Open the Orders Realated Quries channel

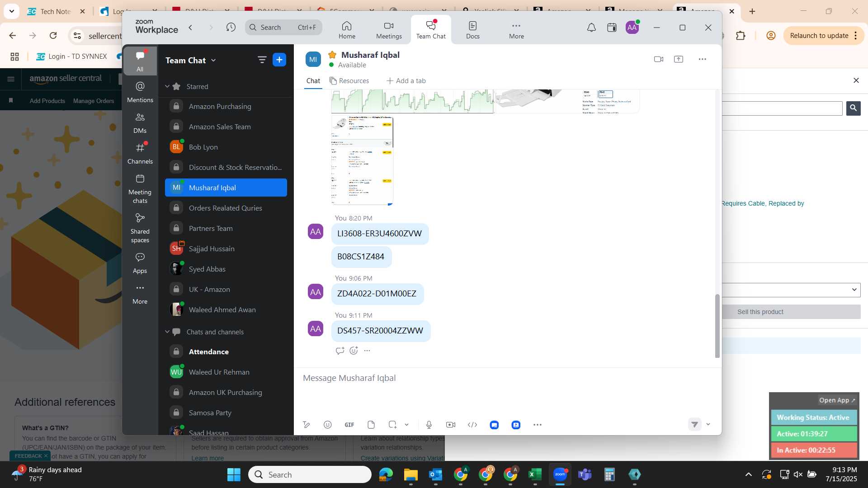tap(226, 208)
